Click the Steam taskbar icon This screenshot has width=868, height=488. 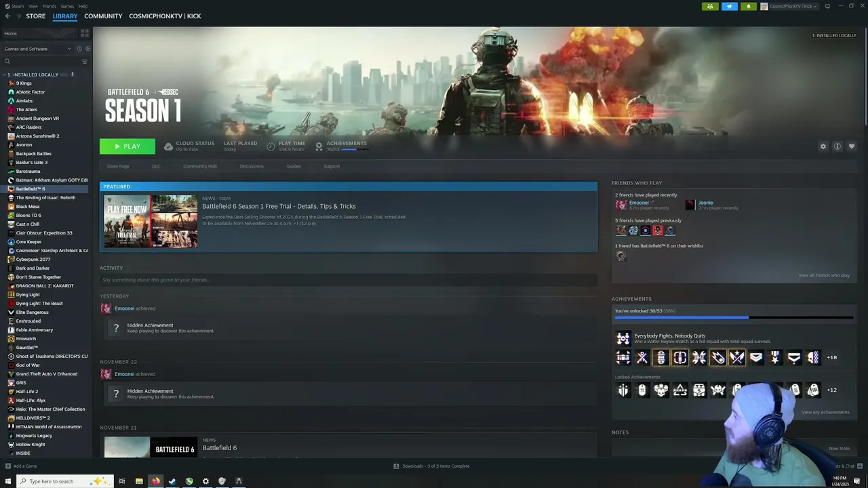172,481
